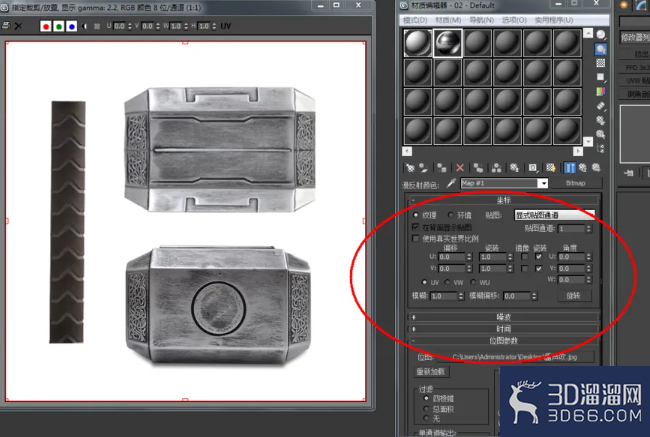
Task: Toggle the red channel button
Action: pyautogui.click(x=46, y=26)
